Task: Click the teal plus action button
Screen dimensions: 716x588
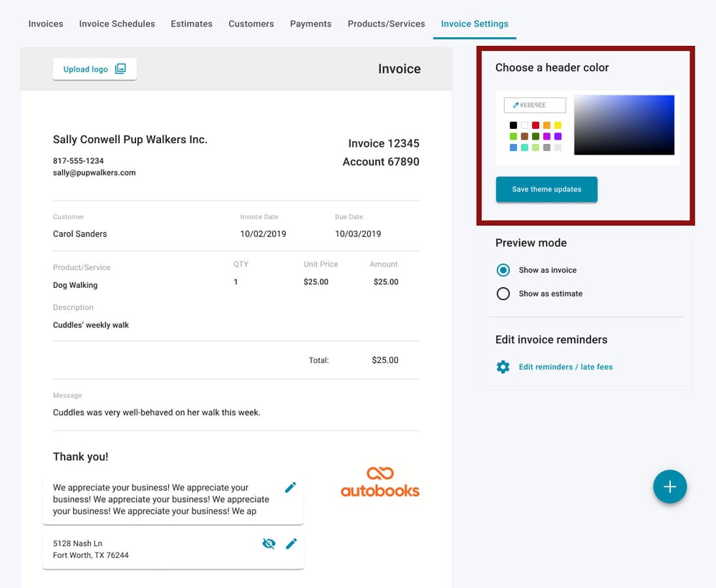Action: tap(670, 486)
